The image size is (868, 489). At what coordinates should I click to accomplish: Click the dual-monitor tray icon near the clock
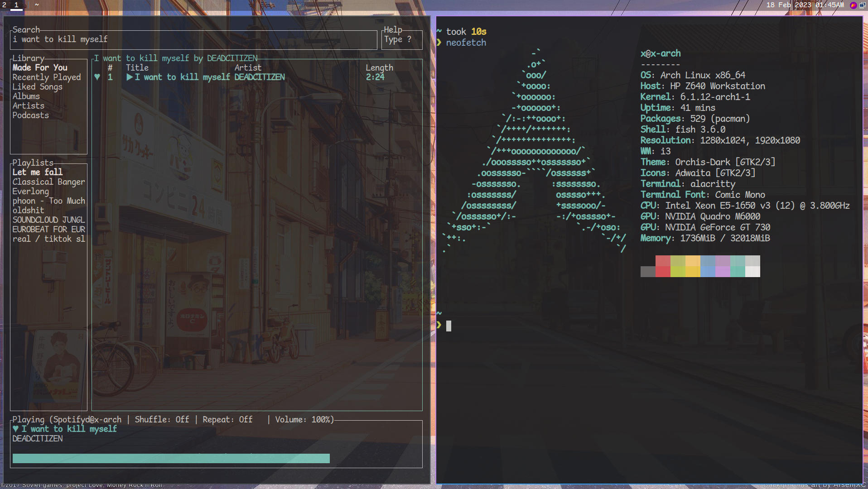coord(863,5)
